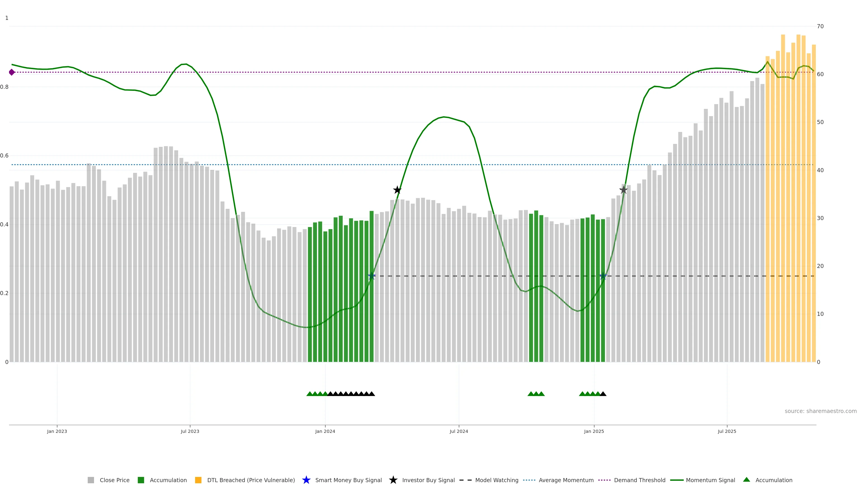Viewport: 868px width, 488px height.
Task: Click the green Accumulation legend swatch
Action: pos(141,480)
